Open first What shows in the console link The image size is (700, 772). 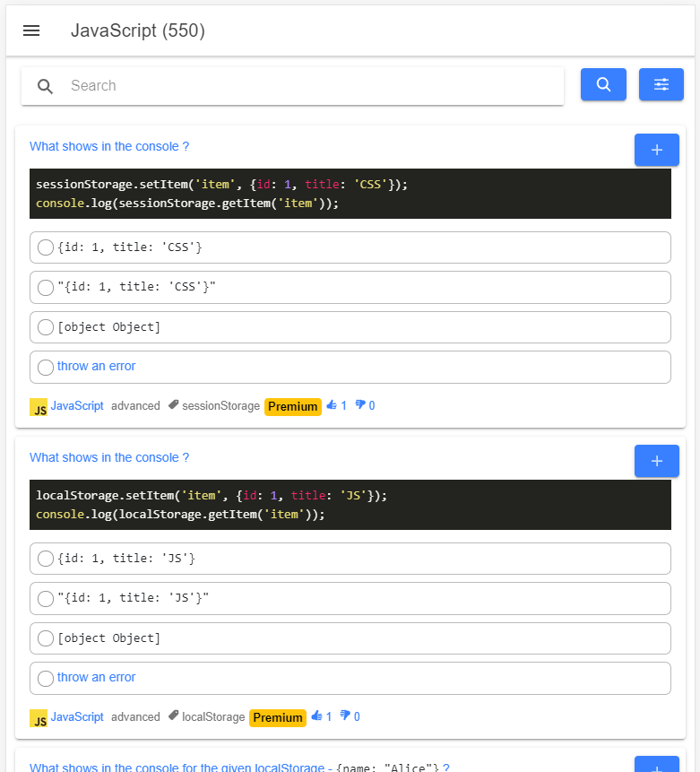pos(109,146)
